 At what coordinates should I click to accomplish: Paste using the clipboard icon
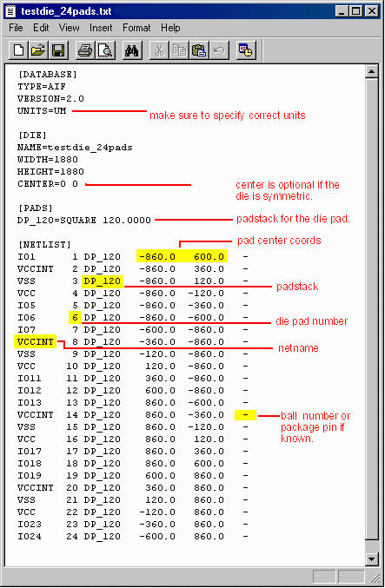click(199, 50)
